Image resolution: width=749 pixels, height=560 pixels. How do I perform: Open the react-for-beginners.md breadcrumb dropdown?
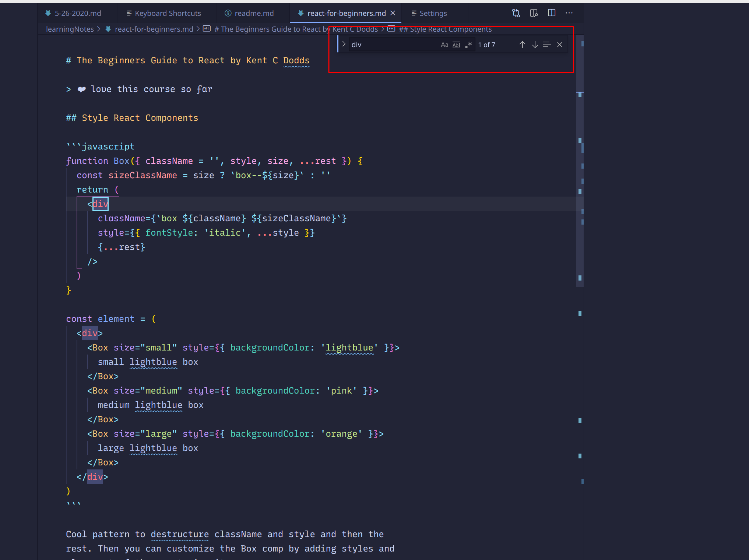click(x=154, y=29)
